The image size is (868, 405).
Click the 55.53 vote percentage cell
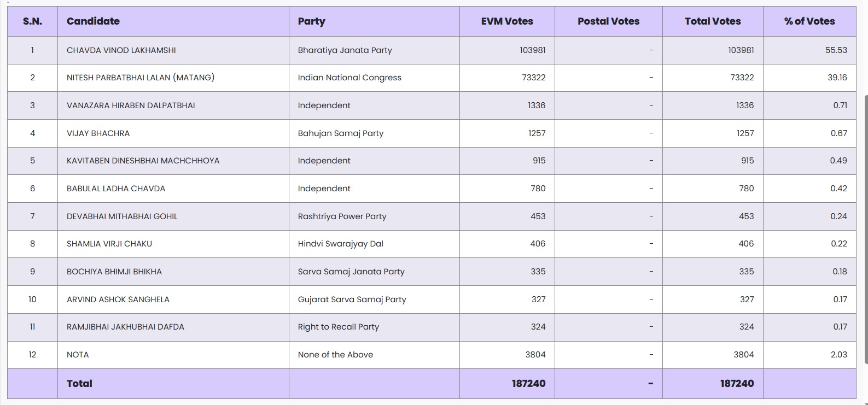point(836,50)
